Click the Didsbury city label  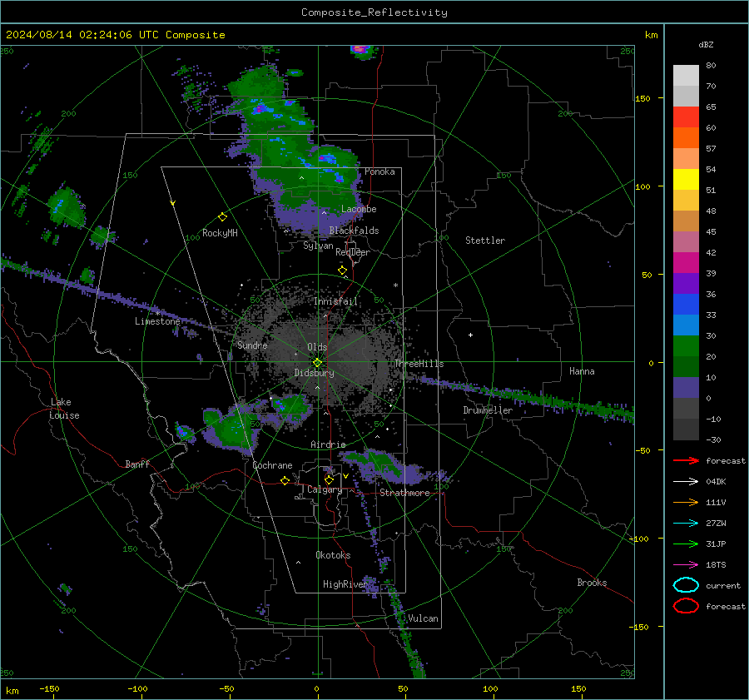click(314, 373)
